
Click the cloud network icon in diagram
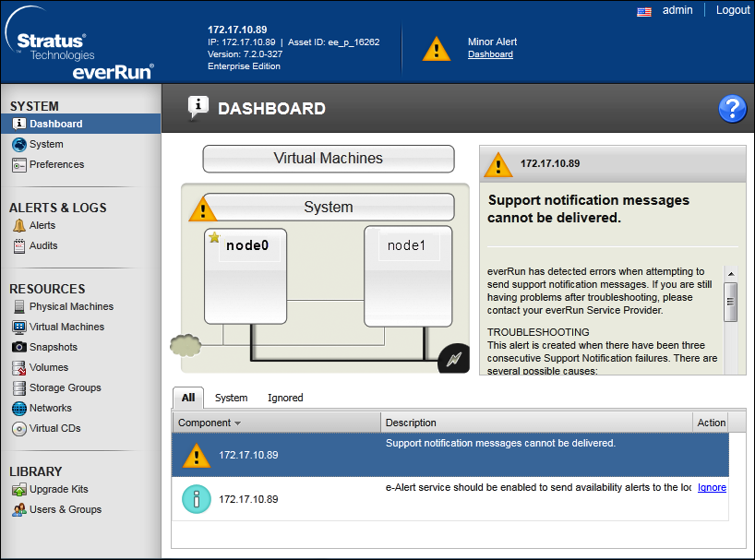click(x=186, y=345)
